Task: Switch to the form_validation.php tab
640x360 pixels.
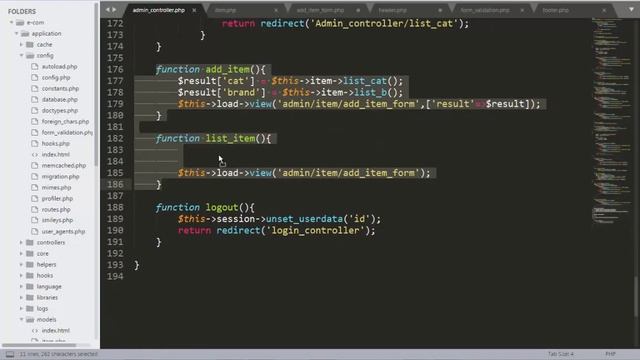Action: pyautogui.click(x=485, y=10)
